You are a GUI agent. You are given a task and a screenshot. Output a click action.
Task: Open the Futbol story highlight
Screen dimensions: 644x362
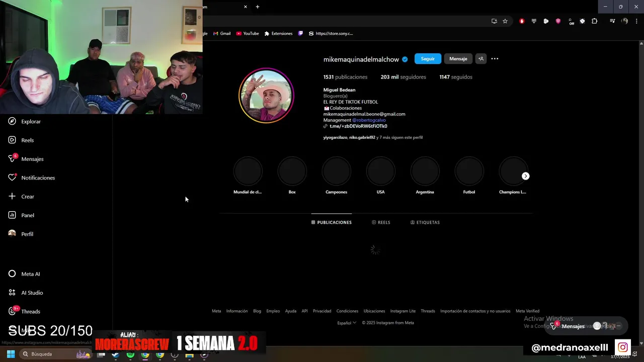coord(469,175)
